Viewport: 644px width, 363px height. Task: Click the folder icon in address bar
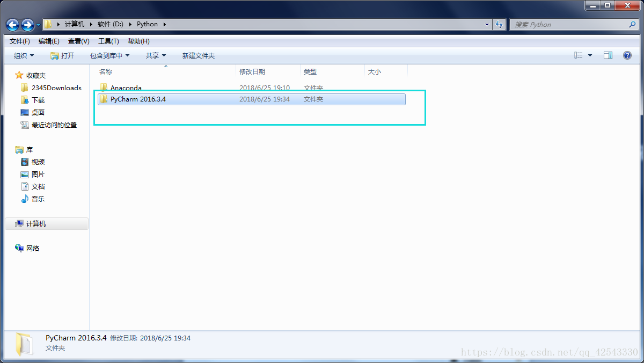49,24
